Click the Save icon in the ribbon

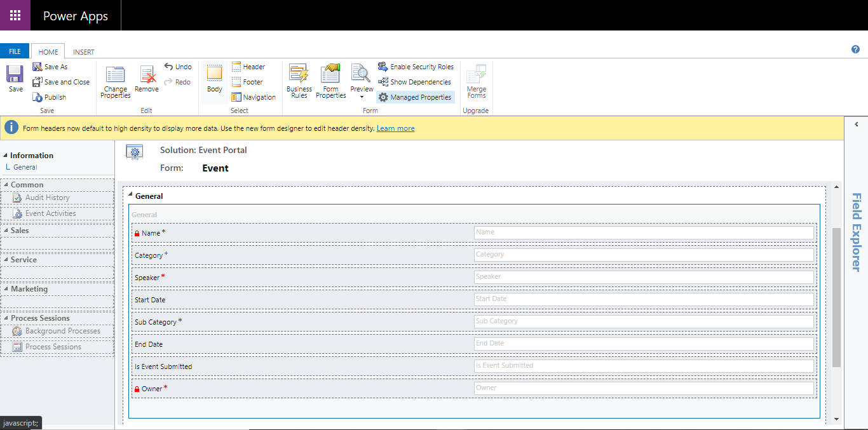pos(13,76)
